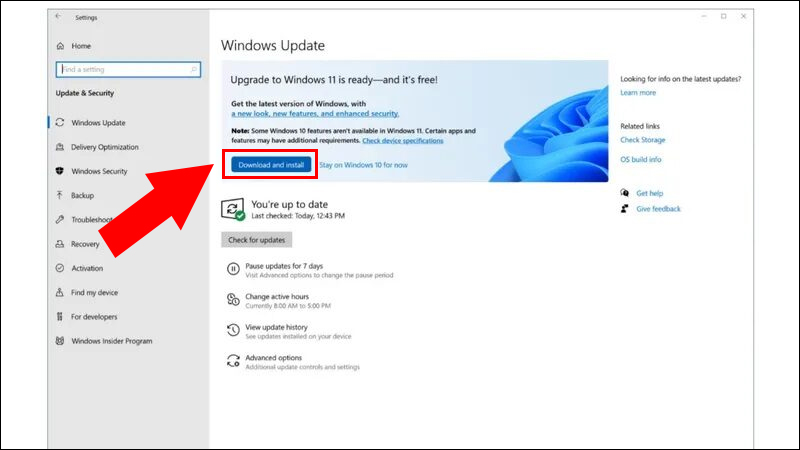Click the Activation checkmark circle icon
Image resolution: width=800 pixels, height=450 pixels.
(x=60, y=268)
